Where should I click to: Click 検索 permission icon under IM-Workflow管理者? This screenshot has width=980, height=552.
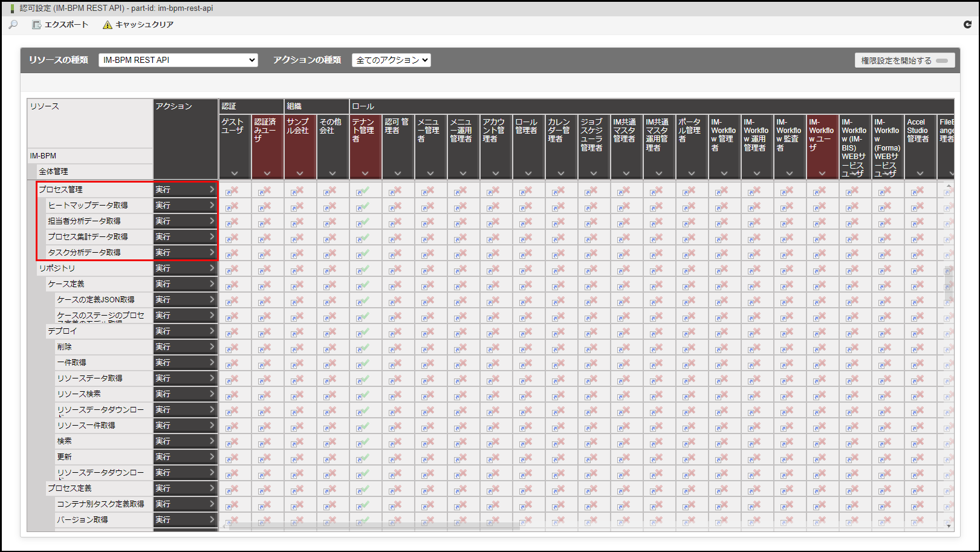722,442
